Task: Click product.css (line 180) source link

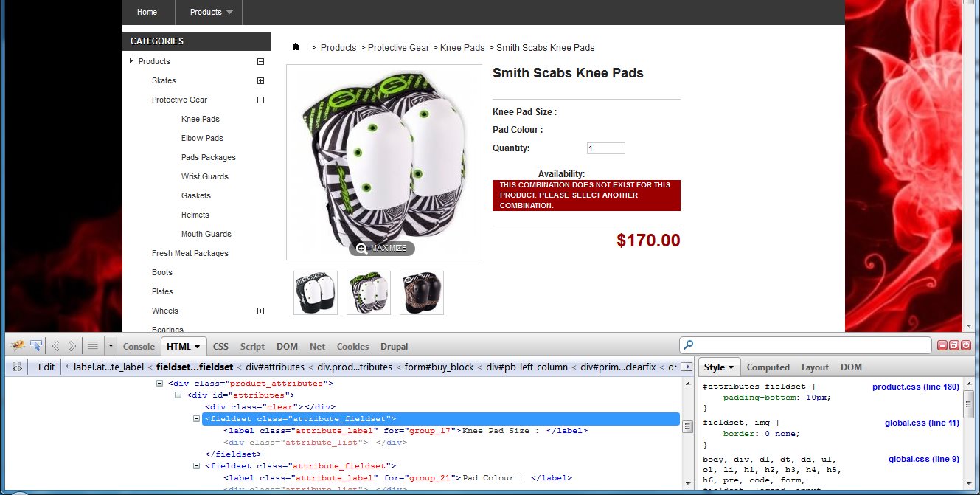Action: 915,387
